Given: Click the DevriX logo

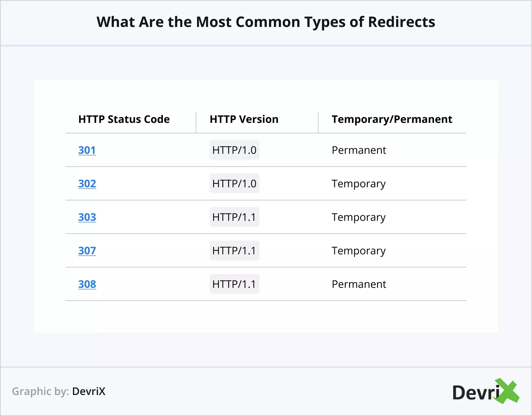Looking at the screenshot, I should point(486,391).
